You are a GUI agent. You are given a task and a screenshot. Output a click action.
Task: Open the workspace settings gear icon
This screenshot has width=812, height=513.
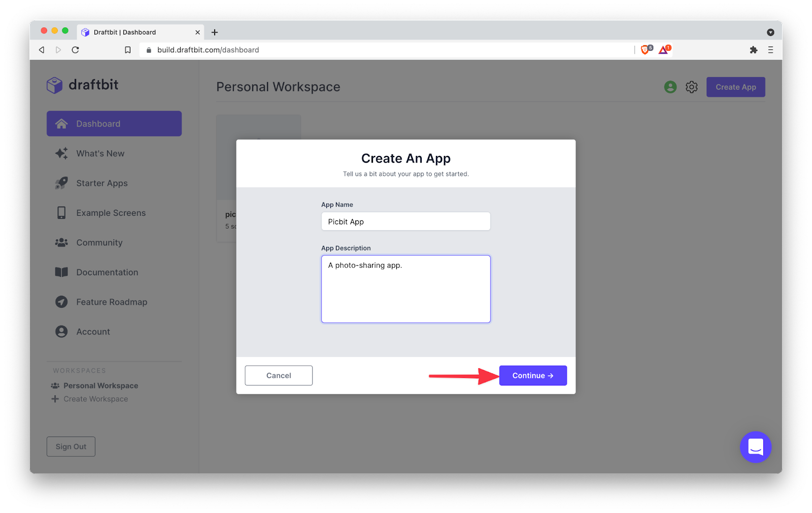click(691, 87)
